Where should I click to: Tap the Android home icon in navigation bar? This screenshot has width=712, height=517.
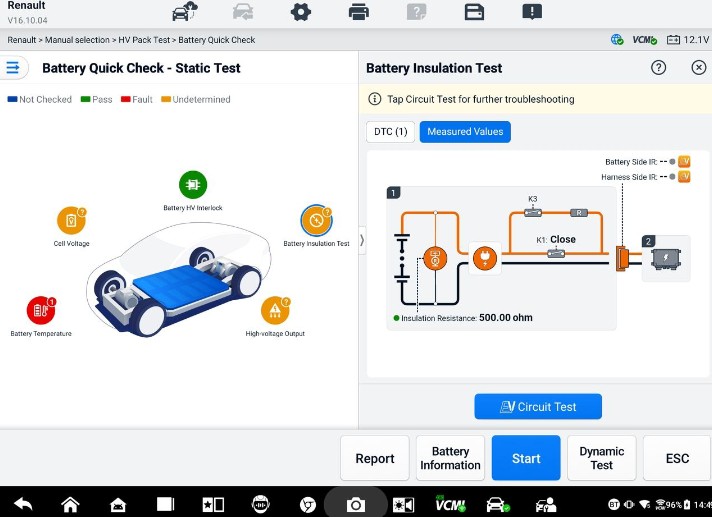point(70,504)
